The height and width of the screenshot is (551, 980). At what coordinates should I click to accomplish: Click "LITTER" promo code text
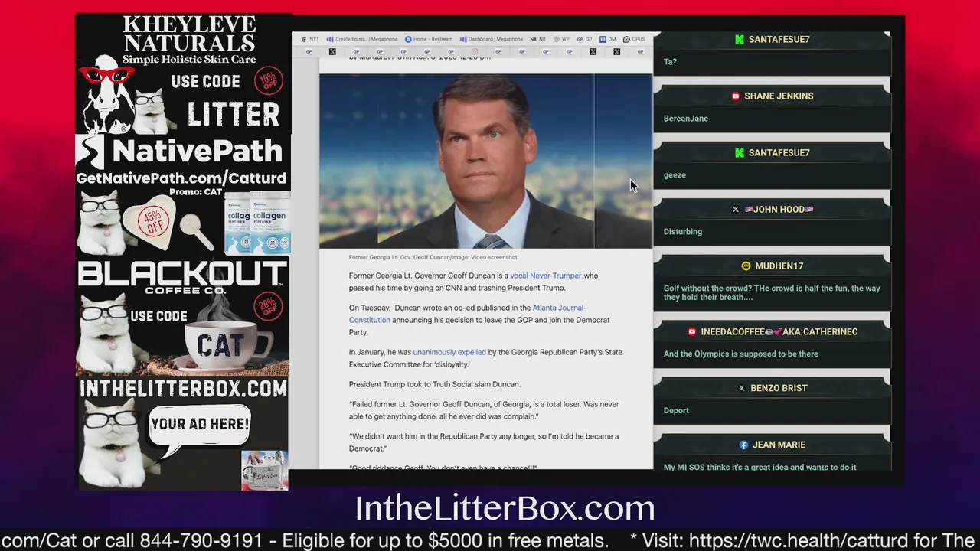234,114
